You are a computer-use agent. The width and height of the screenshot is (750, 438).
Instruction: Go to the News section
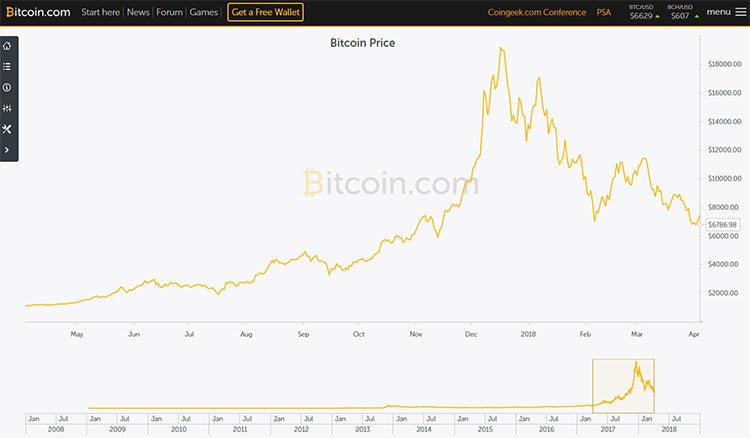click(138, 12)
